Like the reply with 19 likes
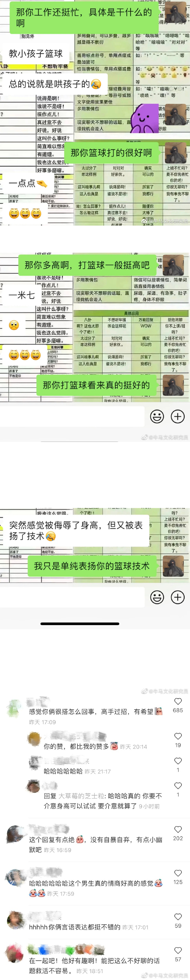 (178, 737)
